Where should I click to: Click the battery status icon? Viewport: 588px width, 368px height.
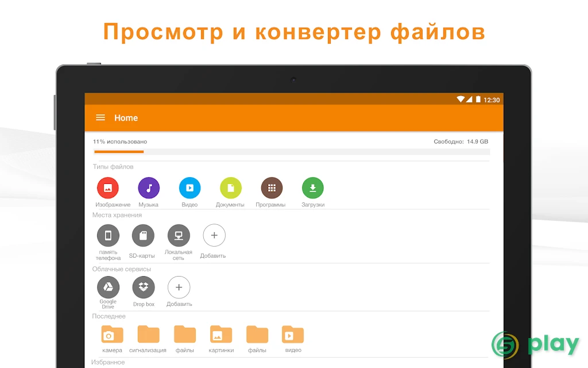478,99
